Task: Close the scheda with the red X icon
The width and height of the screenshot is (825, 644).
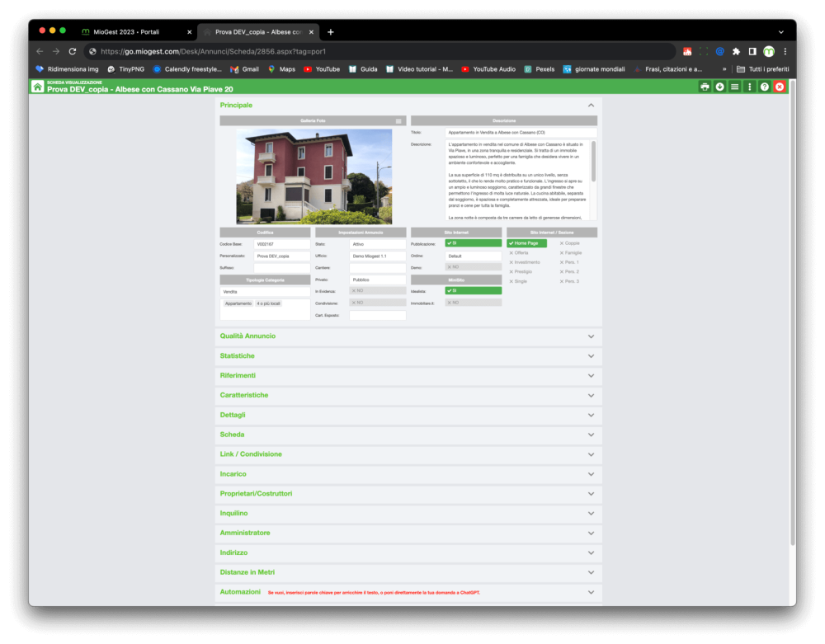Action: [780, 87]
